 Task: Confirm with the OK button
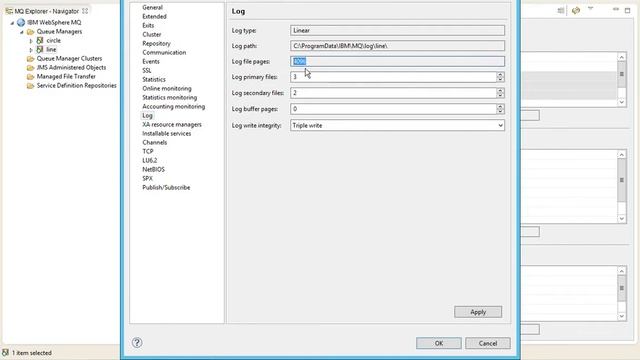439,343
